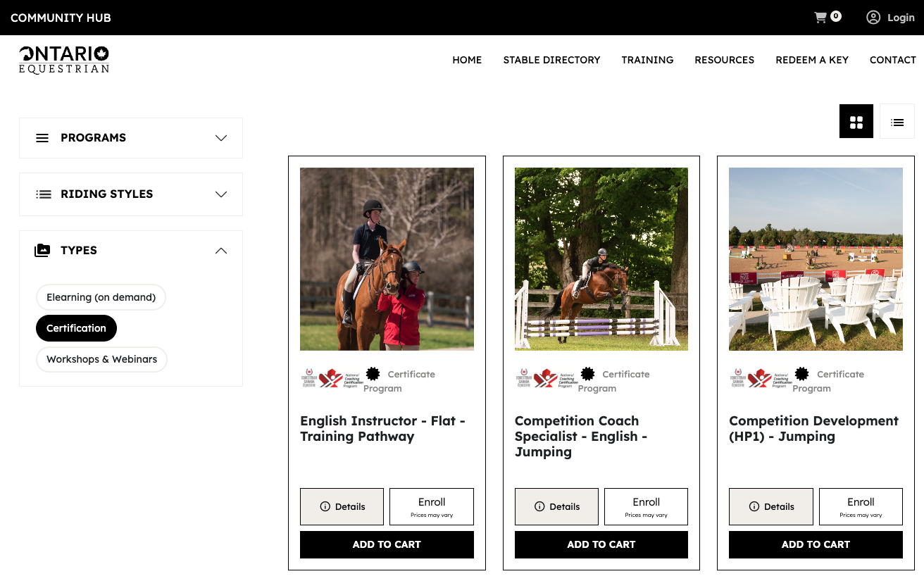924x581 pixels.
Task: Expand the Riding Styles chevron
Action: [221, 194]
